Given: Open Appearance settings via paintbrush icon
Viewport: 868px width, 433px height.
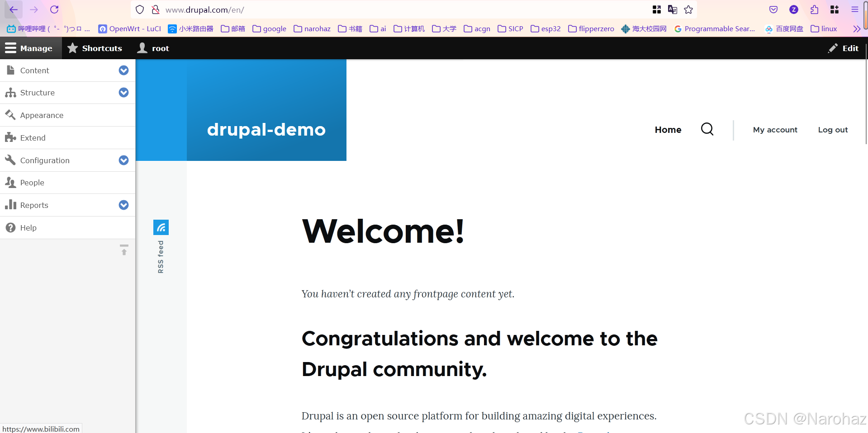Looking at the screenshot, I should point(11,115).
